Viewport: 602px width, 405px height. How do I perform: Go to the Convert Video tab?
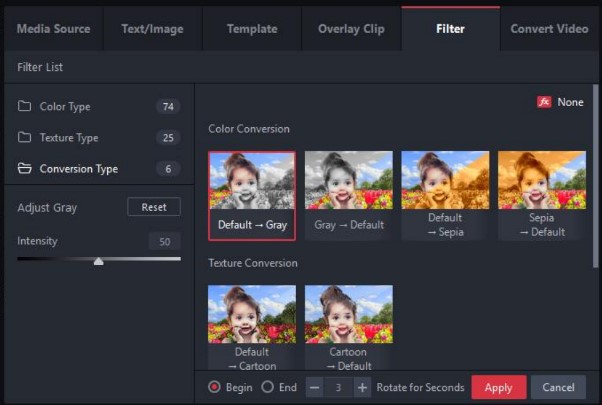pyautogui.click(x=549, y=29)
